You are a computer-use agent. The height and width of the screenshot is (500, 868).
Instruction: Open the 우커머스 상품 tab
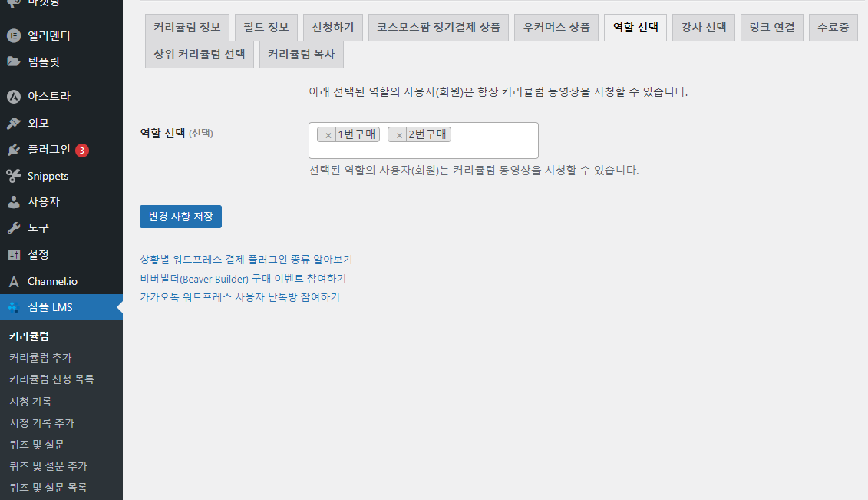(x=556, y=27)
